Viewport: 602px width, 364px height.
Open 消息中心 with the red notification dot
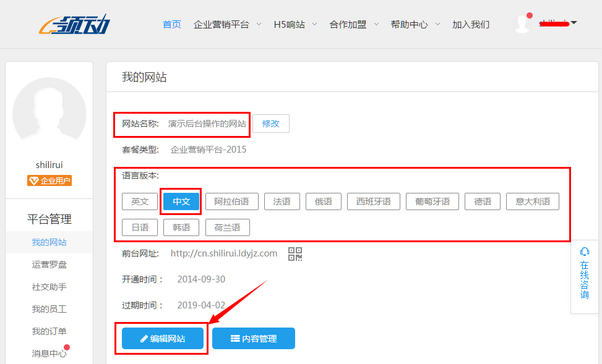coord(49,353)
